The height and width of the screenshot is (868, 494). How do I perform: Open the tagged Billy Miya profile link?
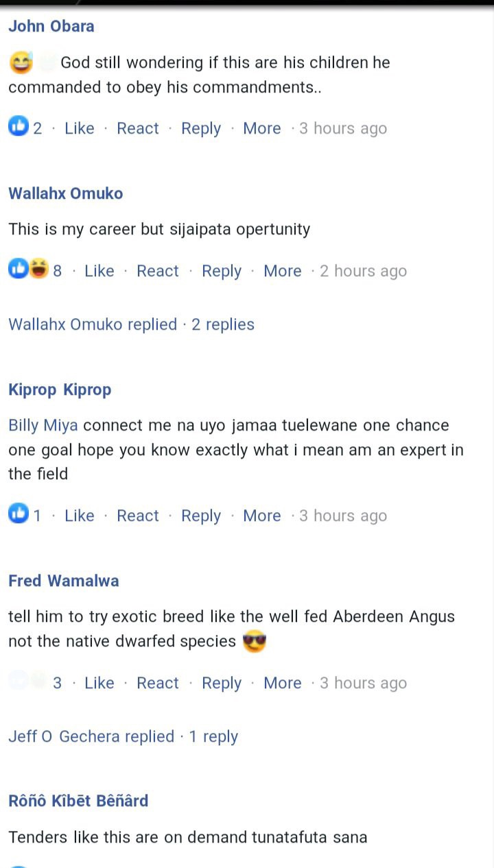pyautogui.click(x=43, y=425)
